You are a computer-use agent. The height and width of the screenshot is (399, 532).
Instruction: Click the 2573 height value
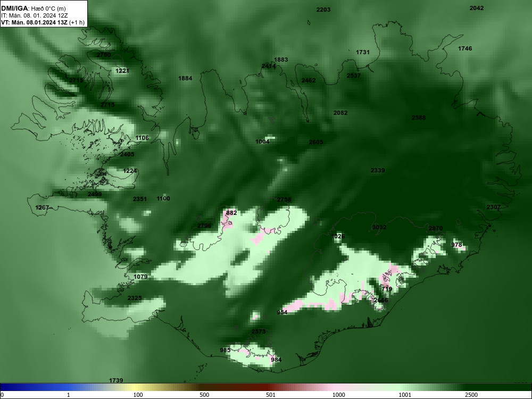click(259, 331)
